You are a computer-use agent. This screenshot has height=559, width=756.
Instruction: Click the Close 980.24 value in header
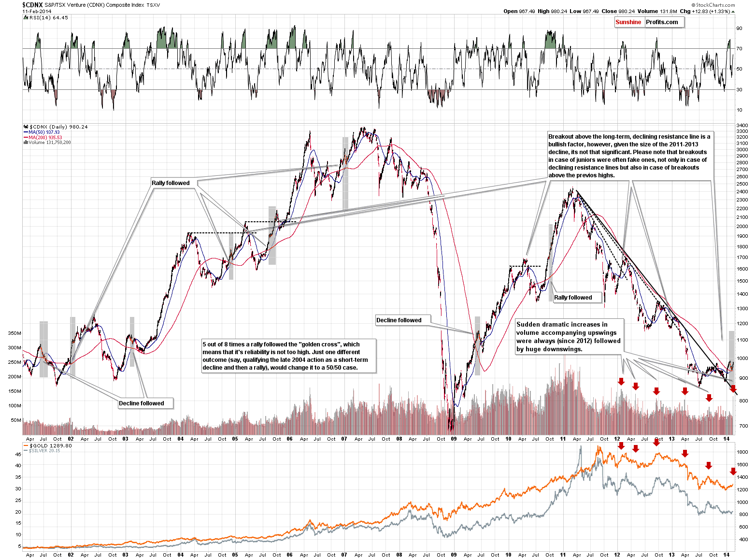click(619, 11)
